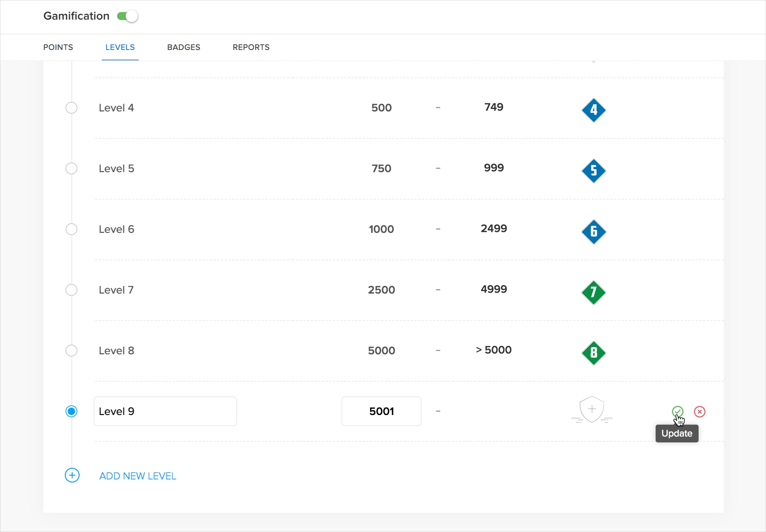Switch to the Points tab
This screenshot has width=766, height=532.
click(x=58, y=47)
